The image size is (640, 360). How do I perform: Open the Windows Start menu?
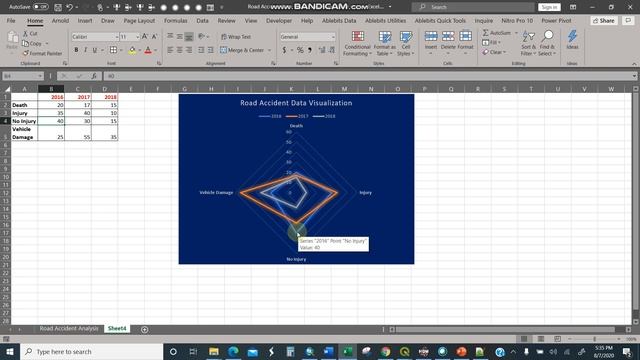[9, 351]
